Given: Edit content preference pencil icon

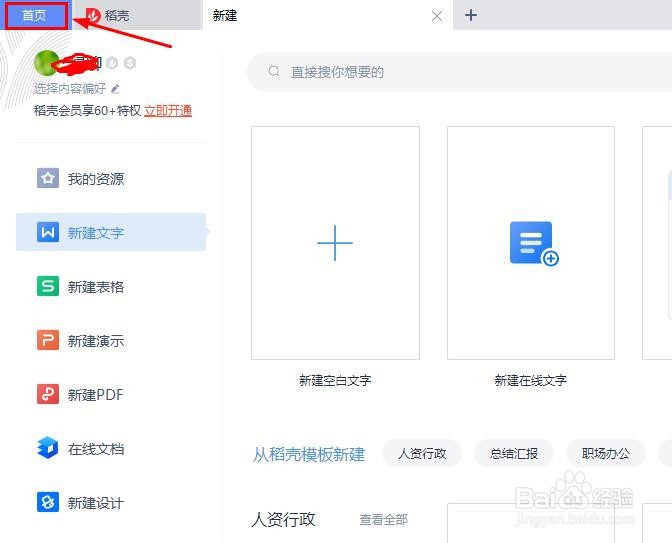Looking at the screenshot, I should (x=115, y=89).
